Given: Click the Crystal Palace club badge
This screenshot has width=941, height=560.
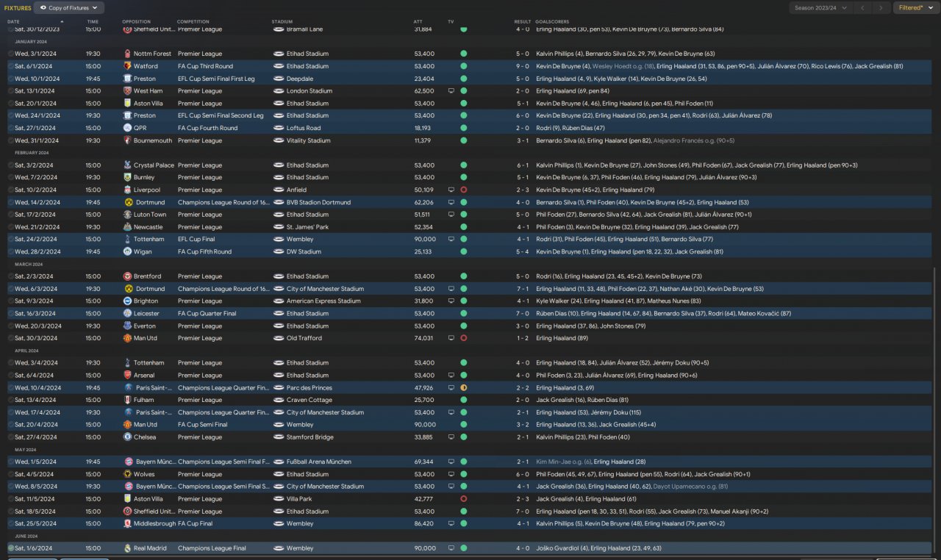Looking at the screenshot, I should (x=128, y=165).
